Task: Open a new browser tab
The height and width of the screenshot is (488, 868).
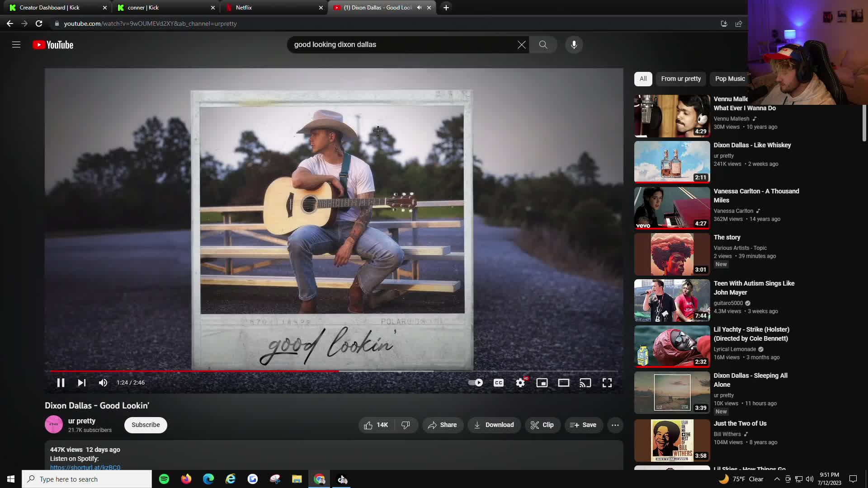Action: tap(446, 8)
